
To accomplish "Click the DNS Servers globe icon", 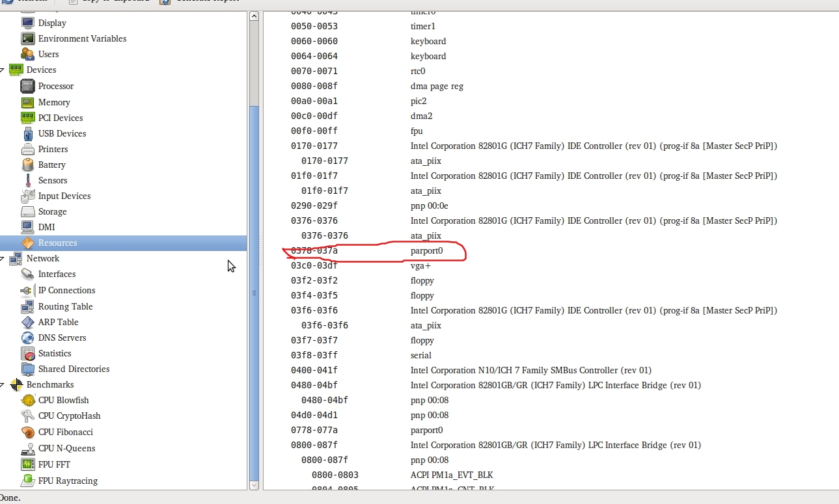I will coord(27,338).
